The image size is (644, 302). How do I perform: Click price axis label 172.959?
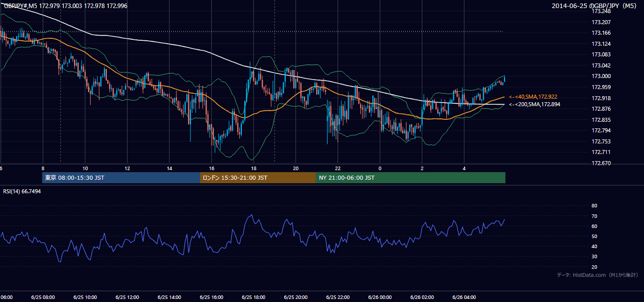coord(601,87)
